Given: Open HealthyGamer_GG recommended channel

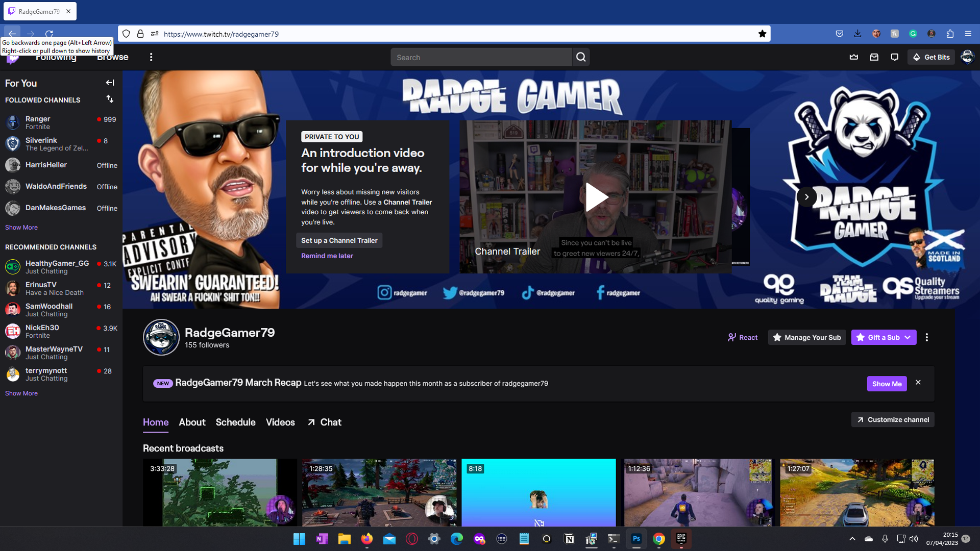Looking at the screenshot, I should [61, 267].
